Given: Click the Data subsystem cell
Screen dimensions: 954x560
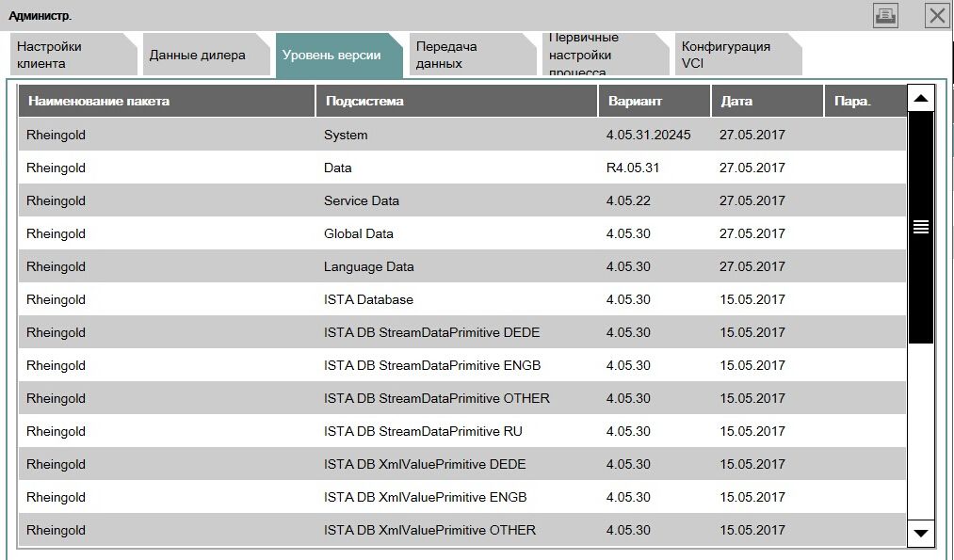Looking at the screenshot, I should (338, 168).
